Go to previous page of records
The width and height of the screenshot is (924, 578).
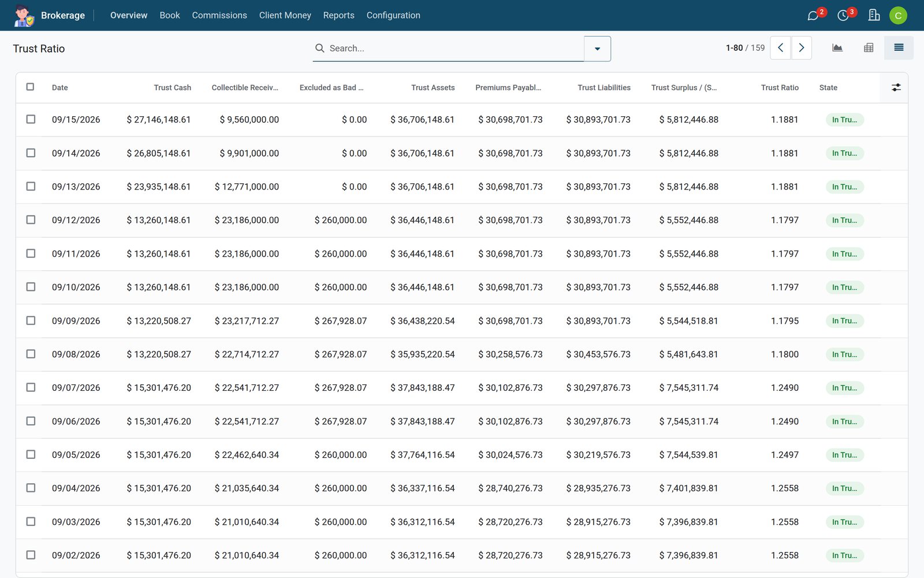click(x=781, y=48)
